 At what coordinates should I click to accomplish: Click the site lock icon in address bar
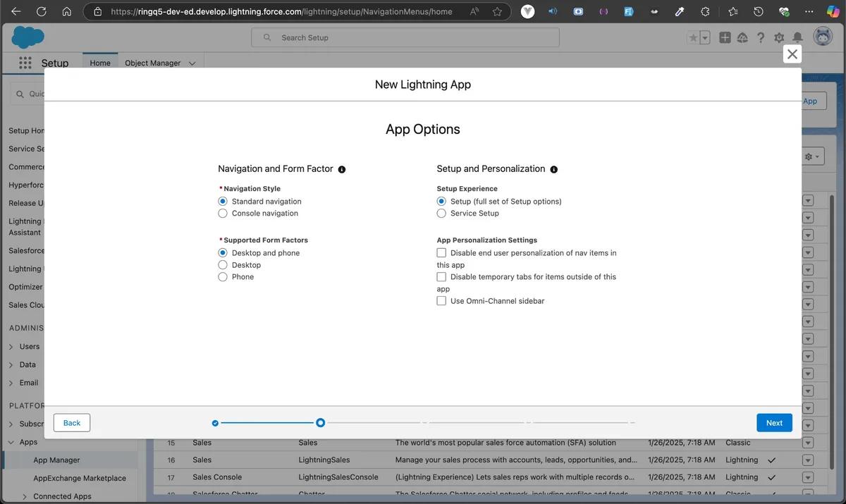point(98,11)
